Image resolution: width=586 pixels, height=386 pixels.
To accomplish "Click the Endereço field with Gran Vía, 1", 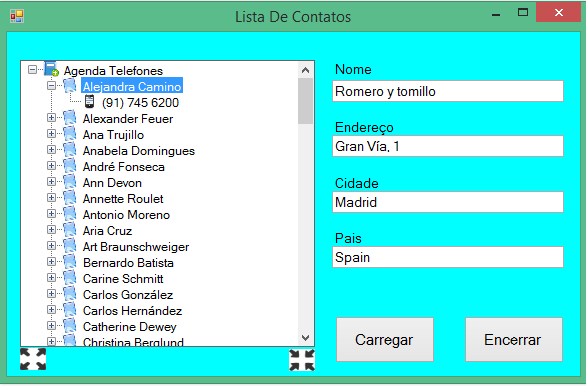I will [448, 146].
